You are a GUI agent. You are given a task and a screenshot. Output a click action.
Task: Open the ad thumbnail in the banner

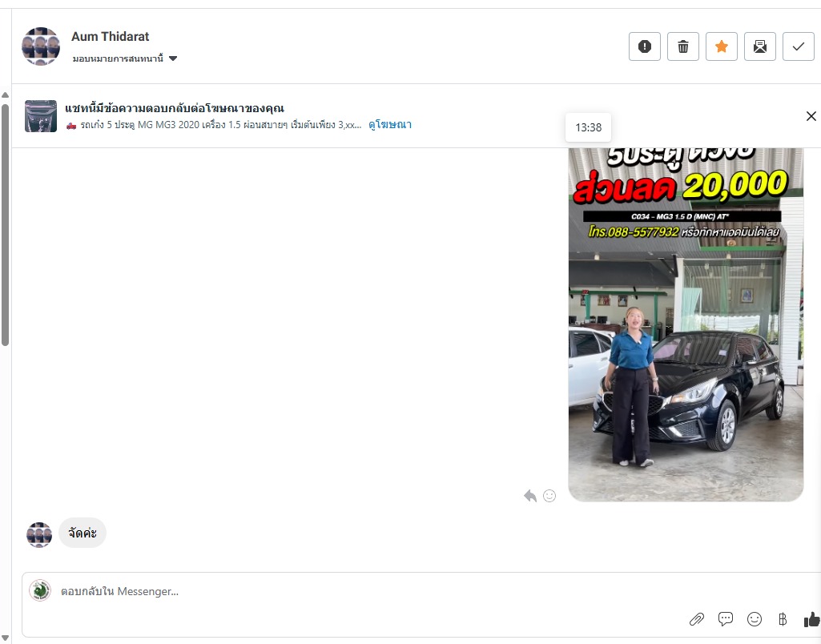[41, 116]
